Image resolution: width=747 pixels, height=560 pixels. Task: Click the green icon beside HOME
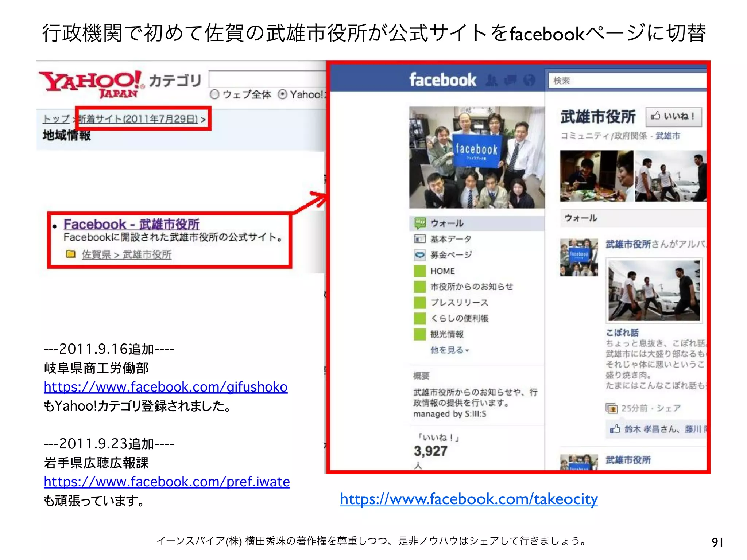[x=420, y=271]
